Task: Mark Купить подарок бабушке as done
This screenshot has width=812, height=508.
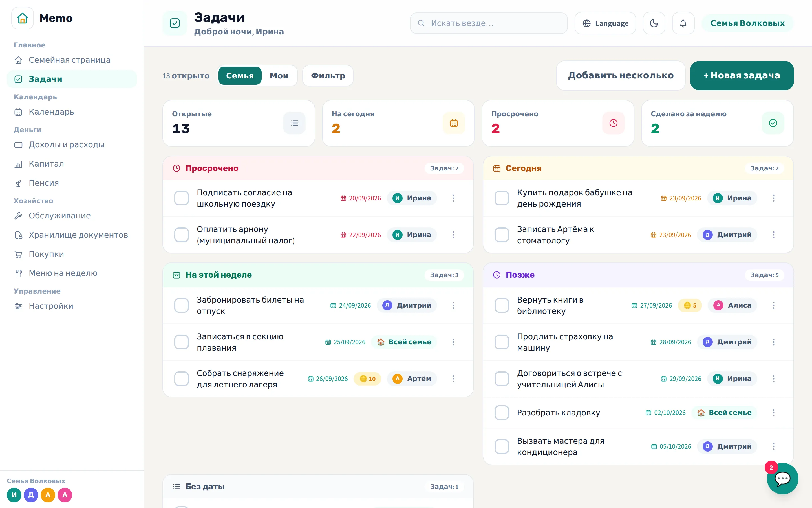Action: click(x=502, y=198)
